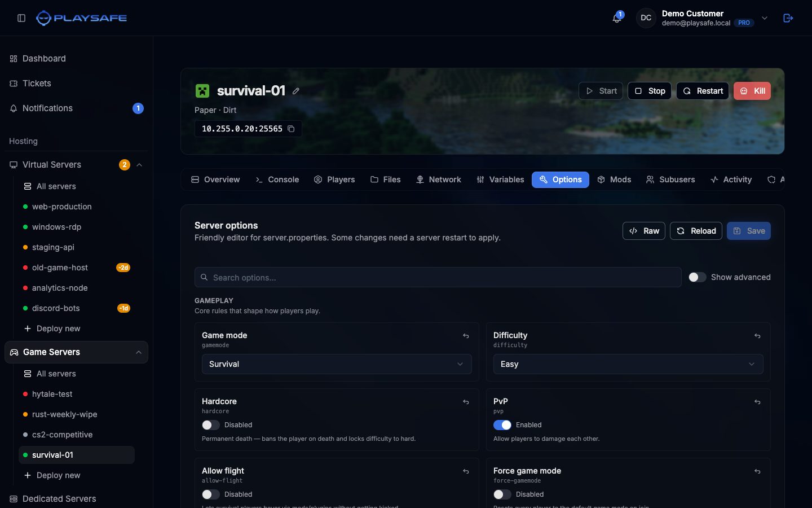Collapse the sidebar panel icon

point(21,18)
